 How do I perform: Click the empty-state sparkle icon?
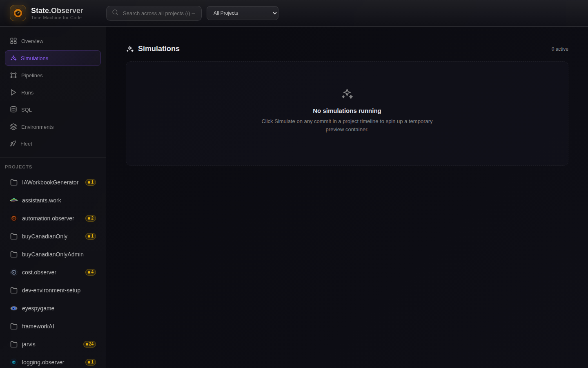[347, 94]
